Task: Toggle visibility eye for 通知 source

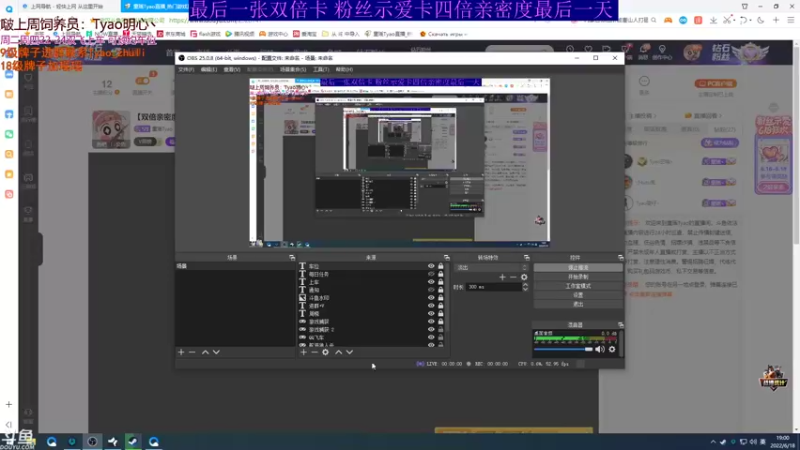Action: coord(431,290)
